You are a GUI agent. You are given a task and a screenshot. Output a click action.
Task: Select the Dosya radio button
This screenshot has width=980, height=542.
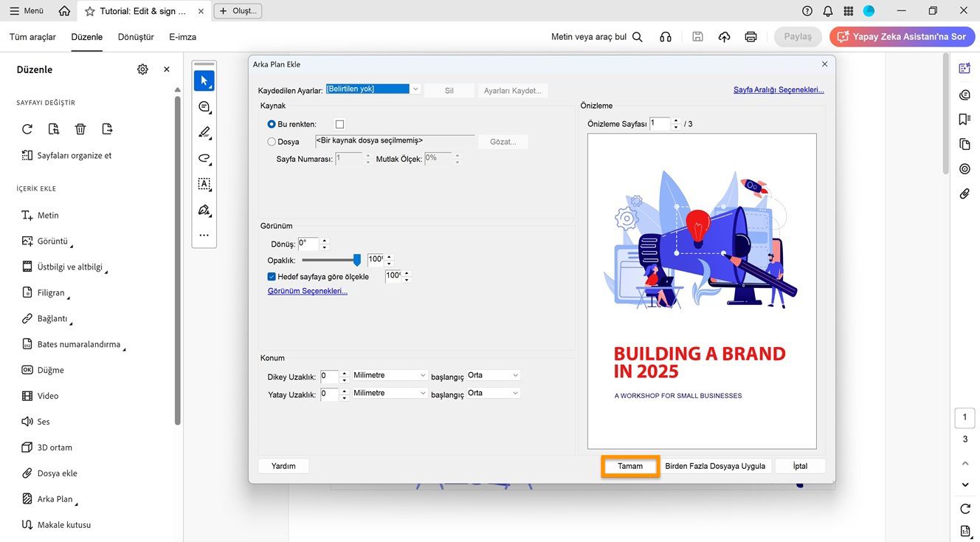click(x=272, y=142)
